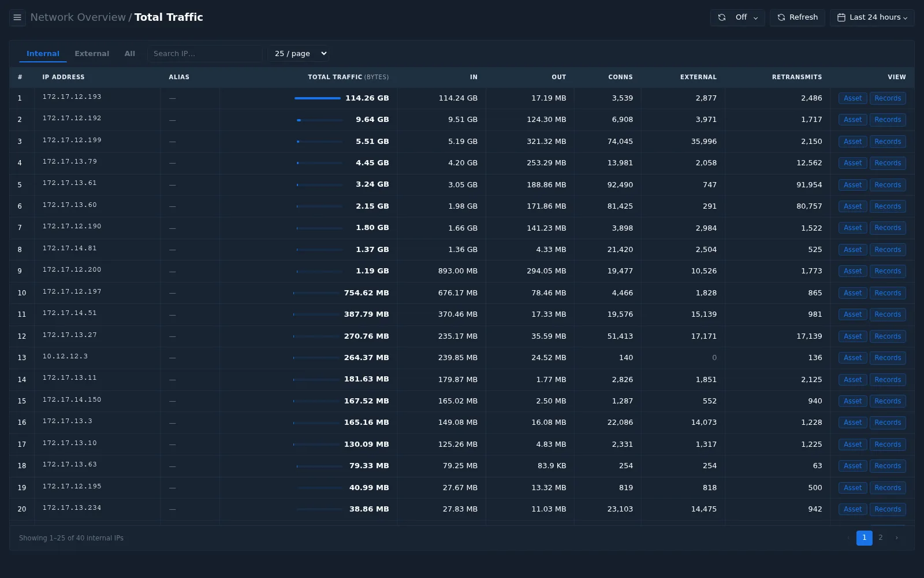This screenshot has width=924, height=578.
Task: Open Records for 172.17.13.27
Action: tap(888, 336)
